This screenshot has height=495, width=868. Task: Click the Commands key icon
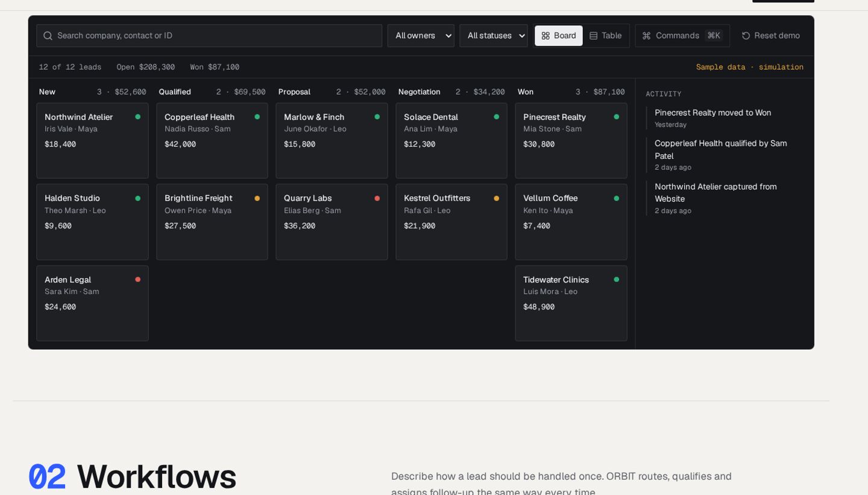646,36
